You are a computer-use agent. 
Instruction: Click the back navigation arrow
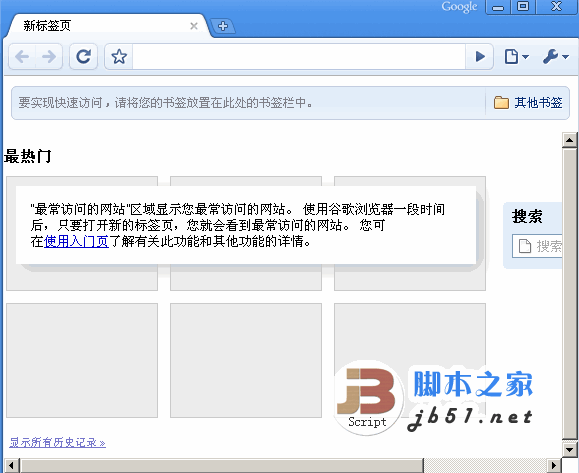pyautogui.click(x=22, y=56)
